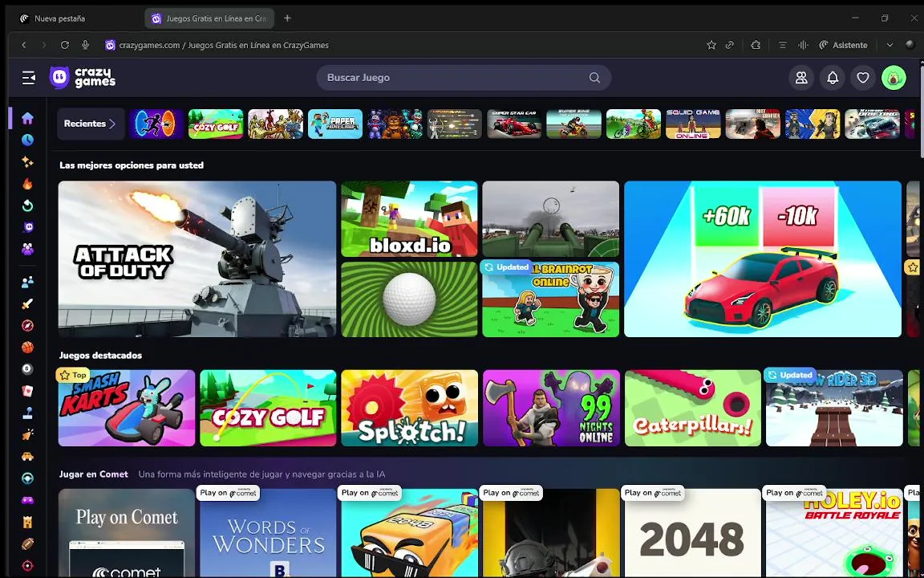This screenshot has width=924, height=578.
Task: Open Comet Asistente button
Action: pyautogui.click(x=843, y=45)
